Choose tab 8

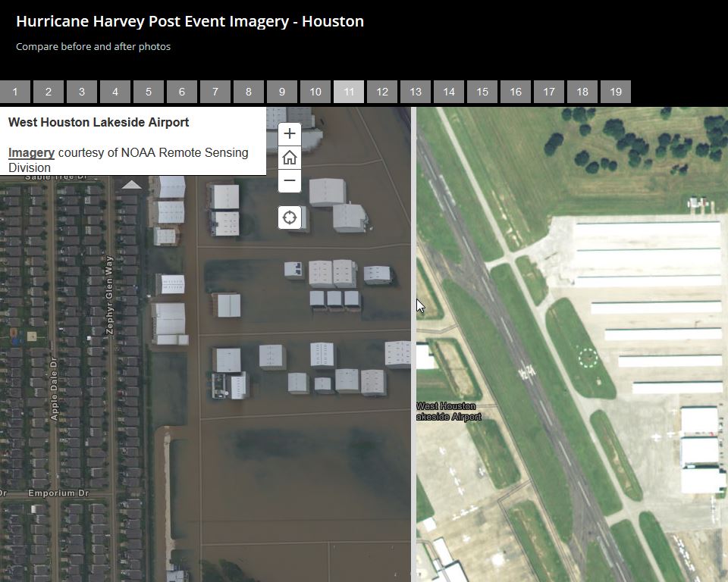click(249, 92)
